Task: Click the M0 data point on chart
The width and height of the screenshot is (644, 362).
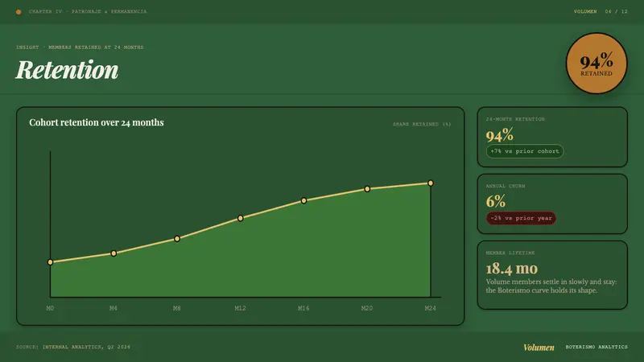Action: tap(50, 262)
